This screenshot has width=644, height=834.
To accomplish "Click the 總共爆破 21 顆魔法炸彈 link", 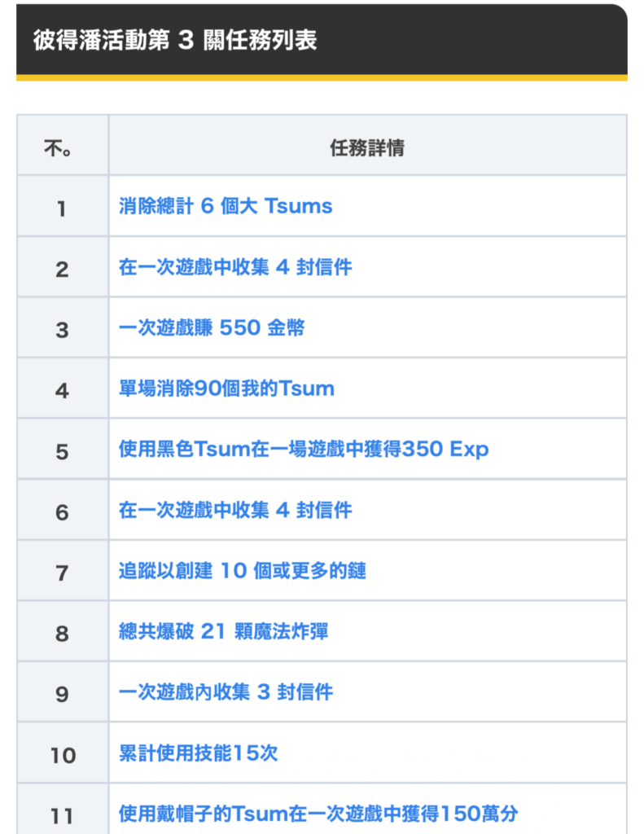I will (x=224, y=631).
